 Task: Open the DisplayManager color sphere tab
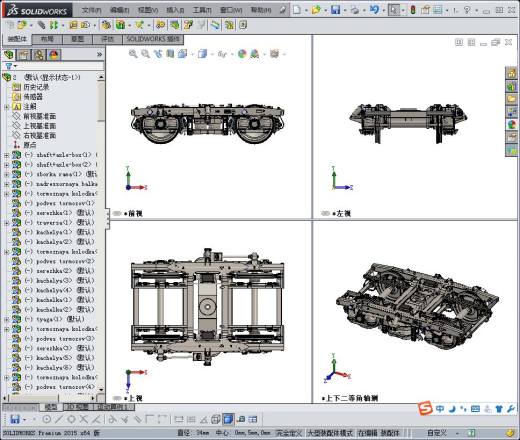[54, 55]
